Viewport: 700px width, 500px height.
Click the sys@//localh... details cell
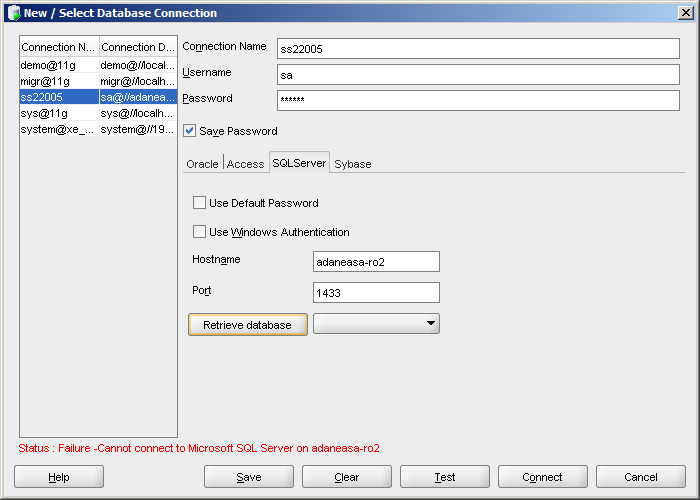point(138,113)
